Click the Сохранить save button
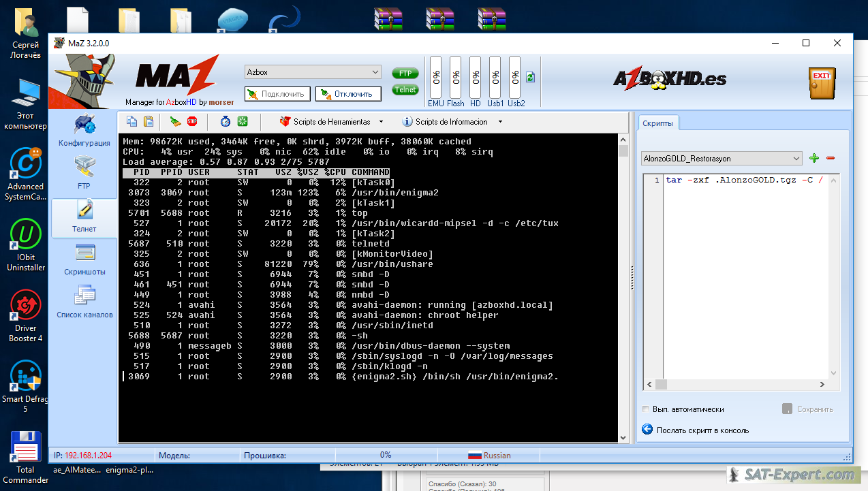 pos(808,409)
